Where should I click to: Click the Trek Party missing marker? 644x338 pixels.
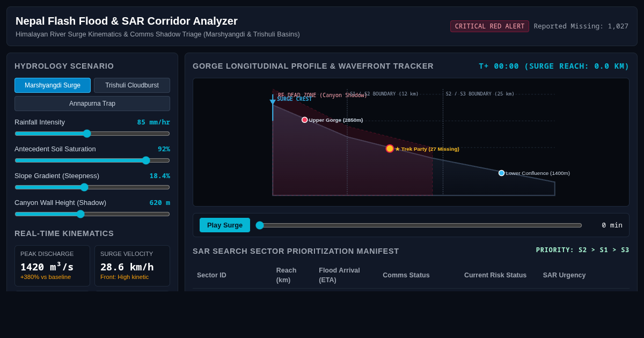390,149
